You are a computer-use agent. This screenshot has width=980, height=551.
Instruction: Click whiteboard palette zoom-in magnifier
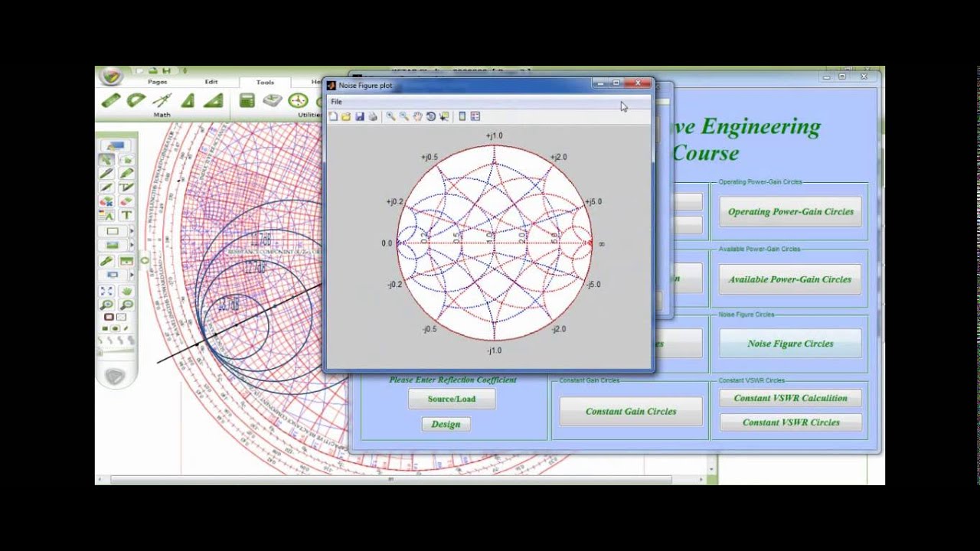[106, 305]
